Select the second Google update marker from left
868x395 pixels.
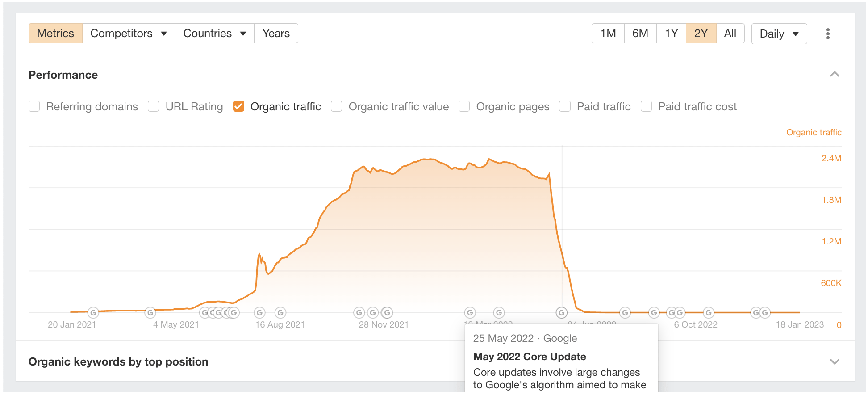coord(150,313)
